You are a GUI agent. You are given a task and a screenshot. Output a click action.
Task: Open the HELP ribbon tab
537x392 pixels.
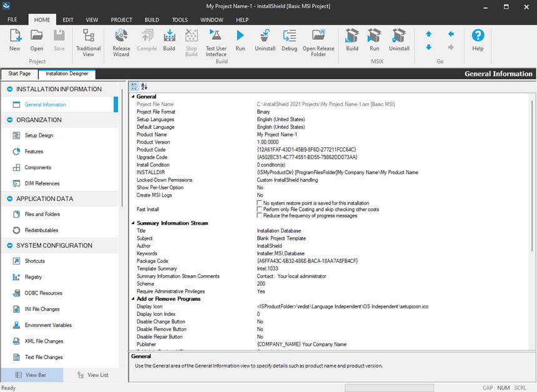tap(242, 20)
